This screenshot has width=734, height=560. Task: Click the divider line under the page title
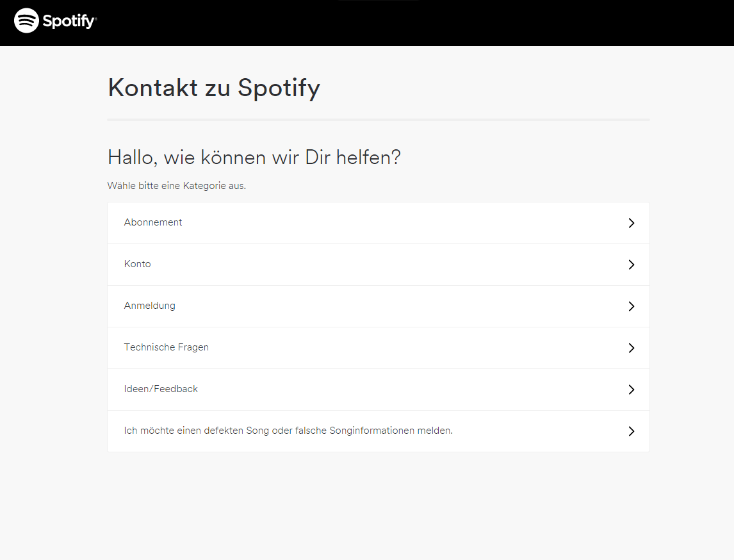tap(379, 120)
